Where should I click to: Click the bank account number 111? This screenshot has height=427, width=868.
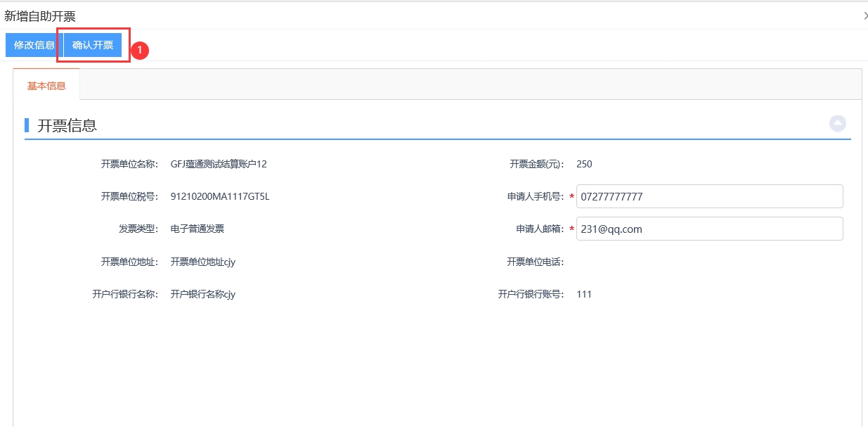[x=584, y=295]
